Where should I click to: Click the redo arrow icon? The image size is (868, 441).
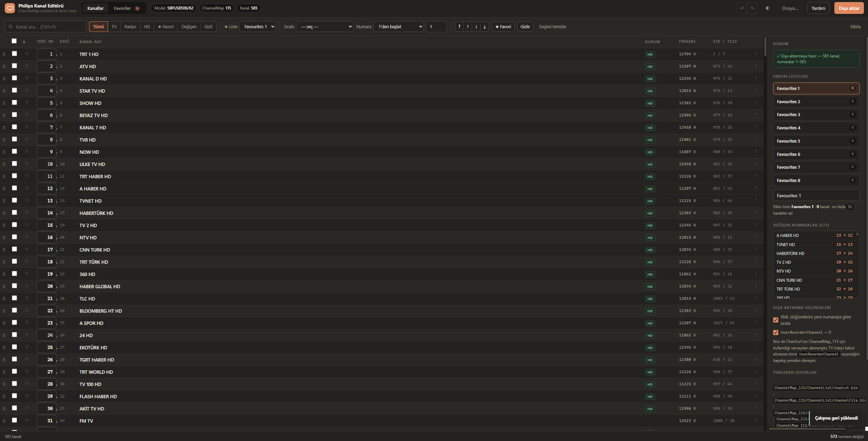coord(752,8)
